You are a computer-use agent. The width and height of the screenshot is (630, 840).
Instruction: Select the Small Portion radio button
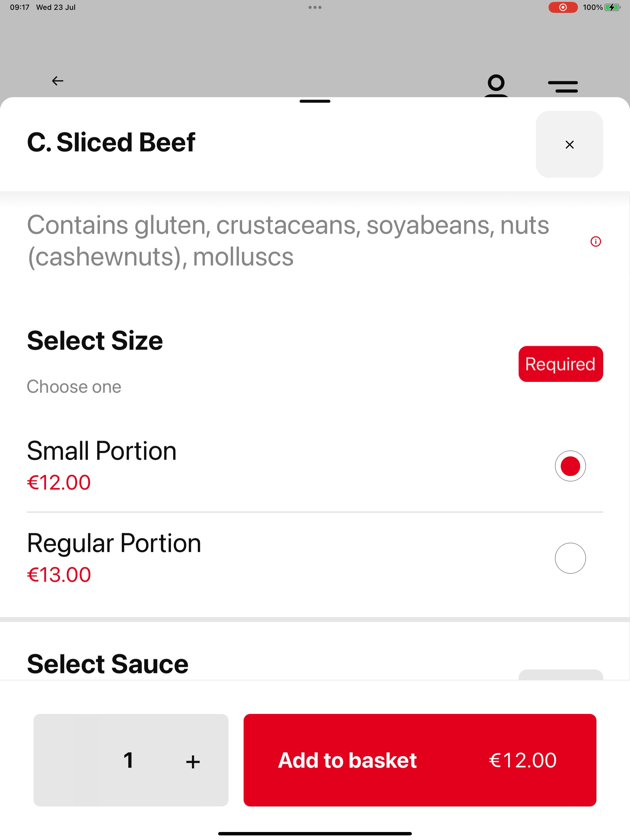tap(570, 466)
